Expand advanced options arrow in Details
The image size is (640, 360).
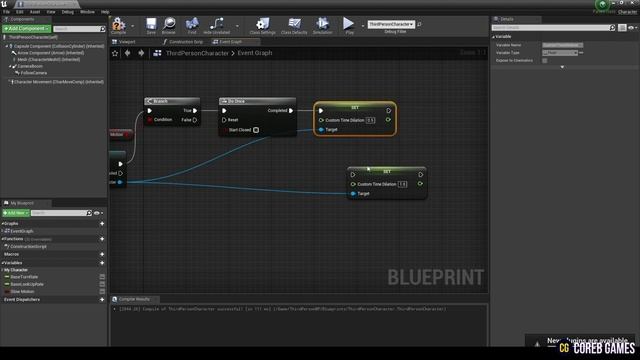pos(562,67)
